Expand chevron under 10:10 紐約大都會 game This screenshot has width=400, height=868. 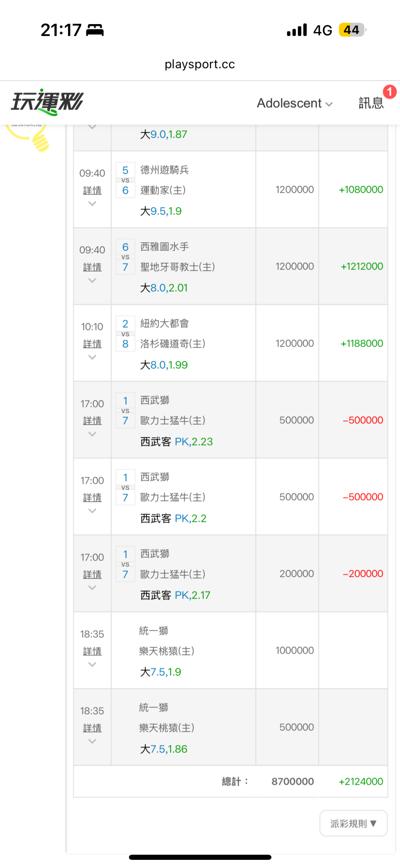[92, 357]
